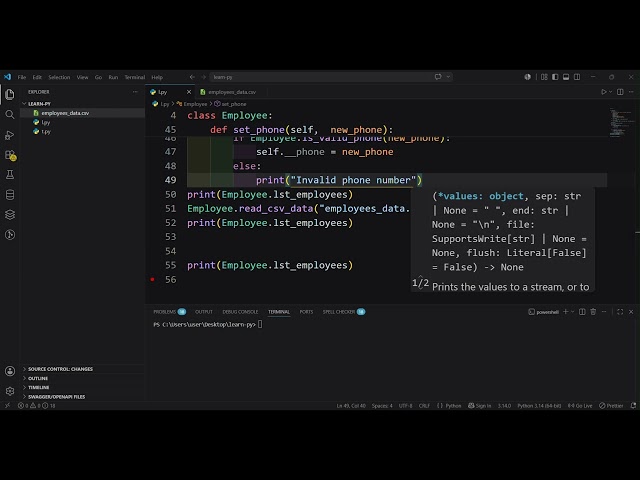Open Explorer More Actions ellipsis
This screenshot has width=640, height=480.
coord(135,92)
